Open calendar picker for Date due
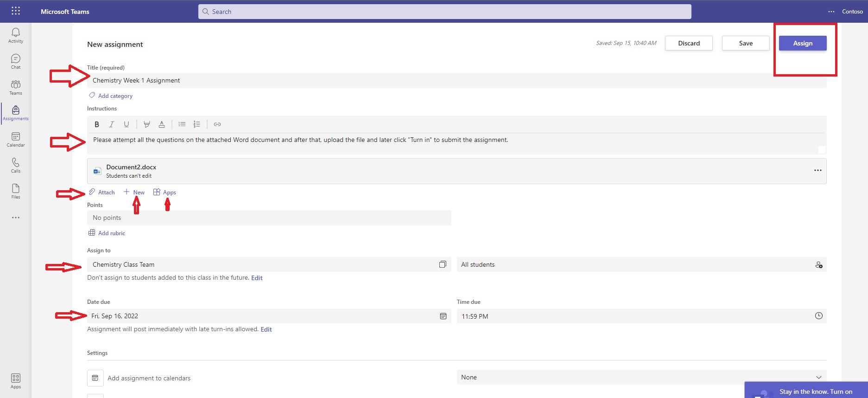The height and width of the screenshot is (398, 868). [x=443, y=316]
